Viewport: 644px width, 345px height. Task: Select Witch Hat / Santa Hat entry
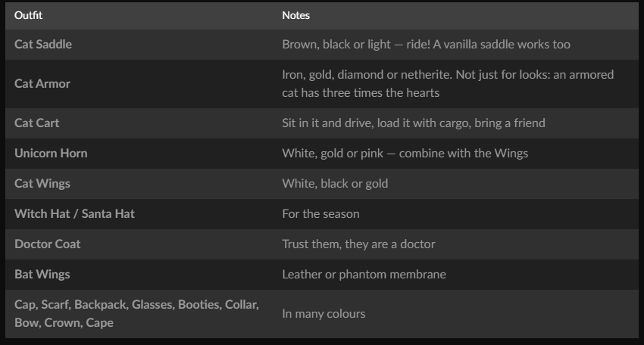[74, 213]
